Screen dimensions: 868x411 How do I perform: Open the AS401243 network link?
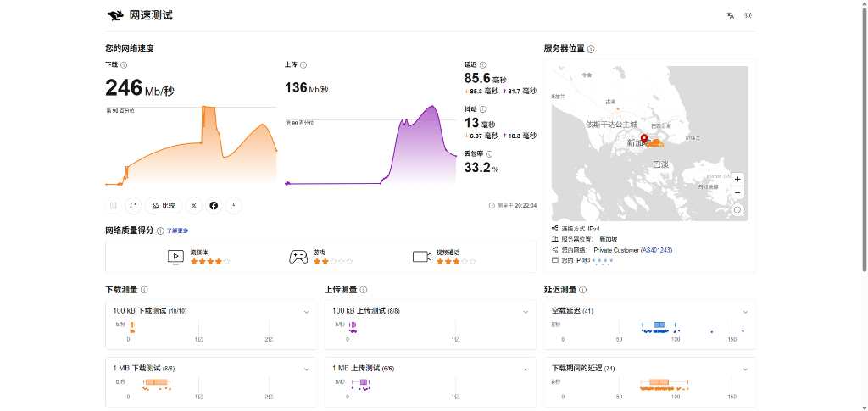[x=656, y=250]
